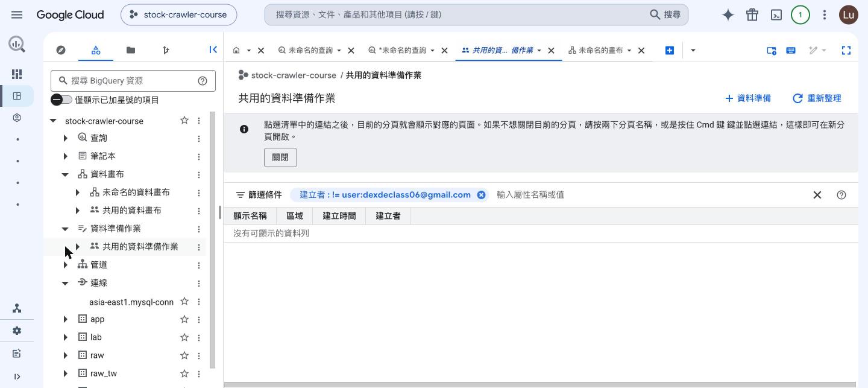Sort by 顯示名稱 column header

click(x=250, y=216)
